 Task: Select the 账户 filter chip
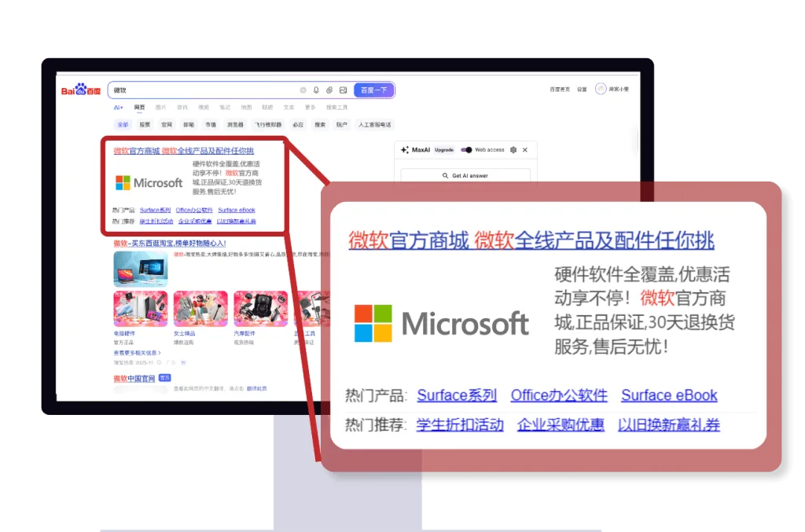click(341, 125)
